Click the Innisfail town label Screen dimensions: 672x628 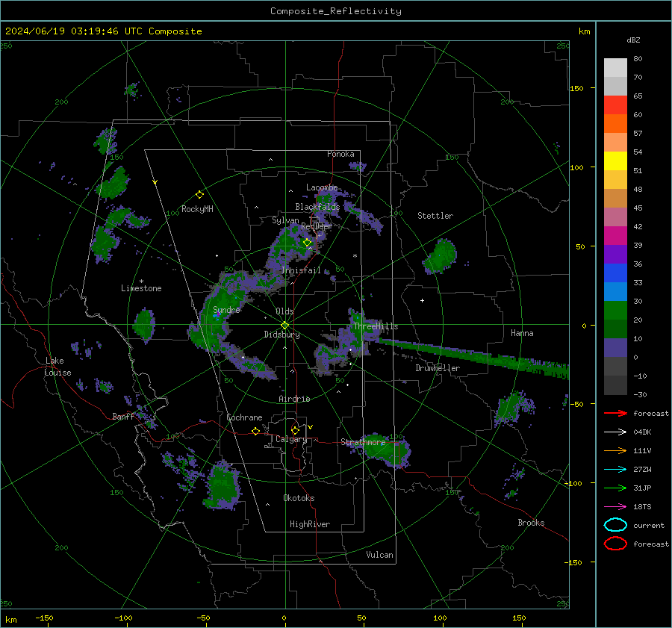(x=301, y=270)
